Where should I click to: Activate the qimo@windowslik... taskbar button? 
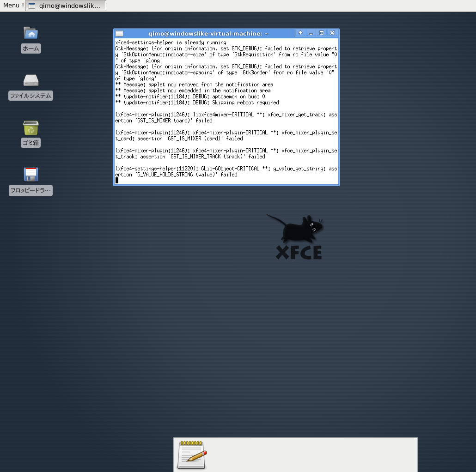click(66, 6)
